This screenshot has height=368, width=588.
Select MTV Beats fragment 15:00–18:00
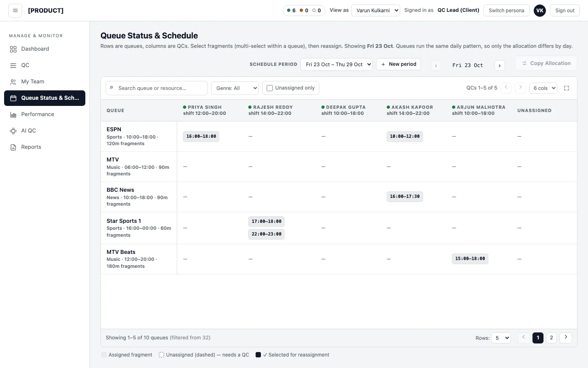(x=470, y=259)
